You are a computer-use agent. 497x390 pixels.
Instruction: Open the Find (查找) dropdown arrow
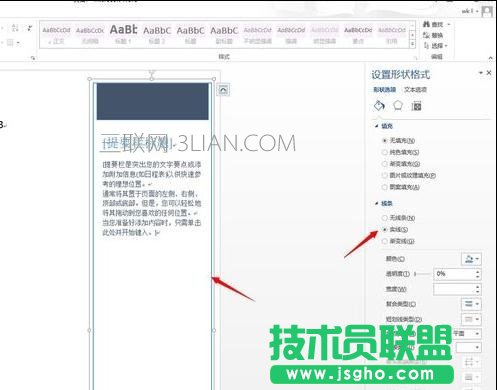coord(449,24)
